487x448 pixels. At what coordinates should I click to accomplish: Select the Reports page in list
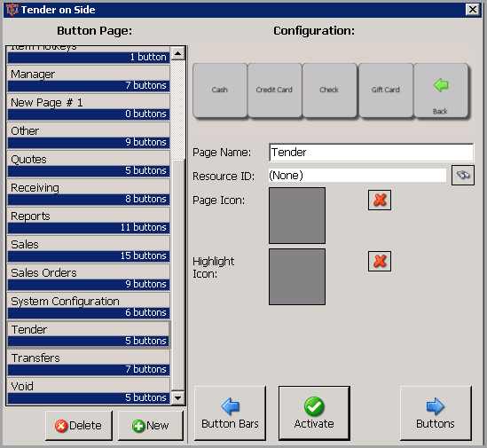click(89, 220)
